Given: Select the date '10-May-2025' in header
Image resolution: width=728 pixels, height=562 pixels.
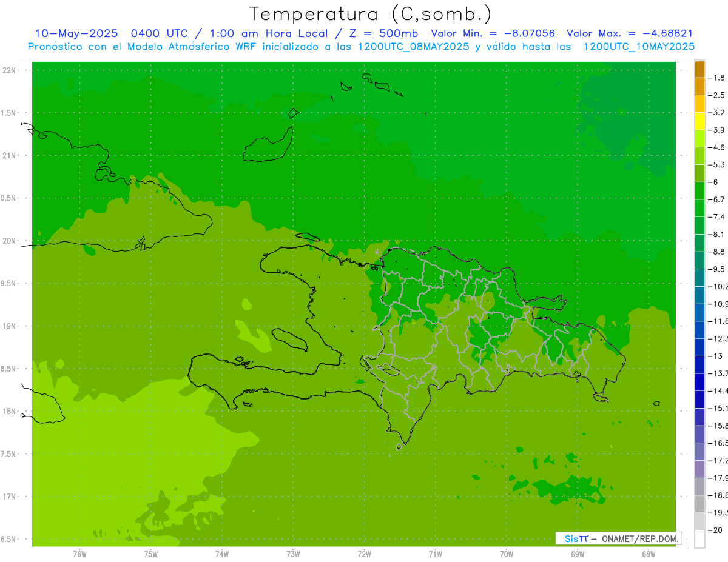Looking at the screenshot, I should pos(76,33).
